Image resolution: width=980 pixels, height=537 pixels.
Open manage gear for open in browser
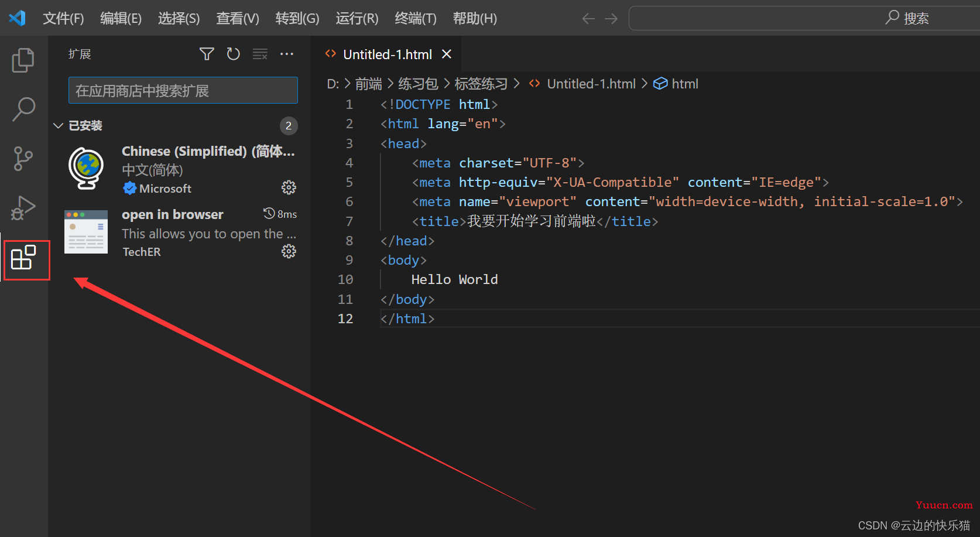click(289, 251)
